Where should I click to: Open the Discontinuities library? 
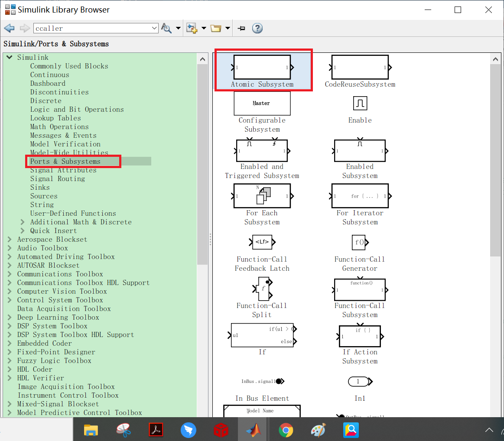click(59, 92)
